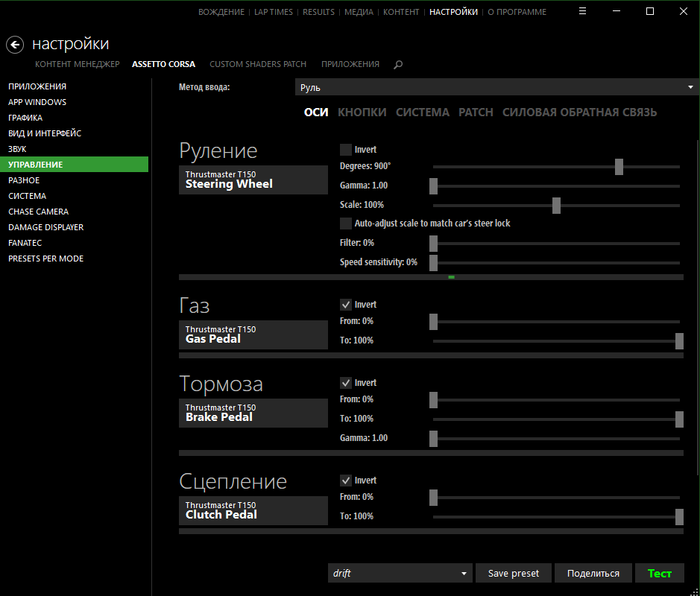Select the ОСИ tab
The image size is (700, 596).
(x=316, y=112)
